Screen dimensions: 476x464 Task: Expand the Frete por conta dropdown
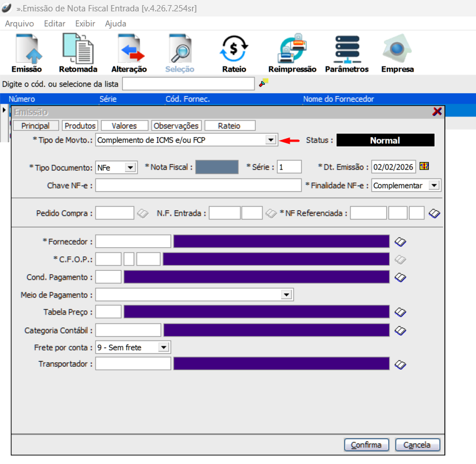(x=164, y=347)
